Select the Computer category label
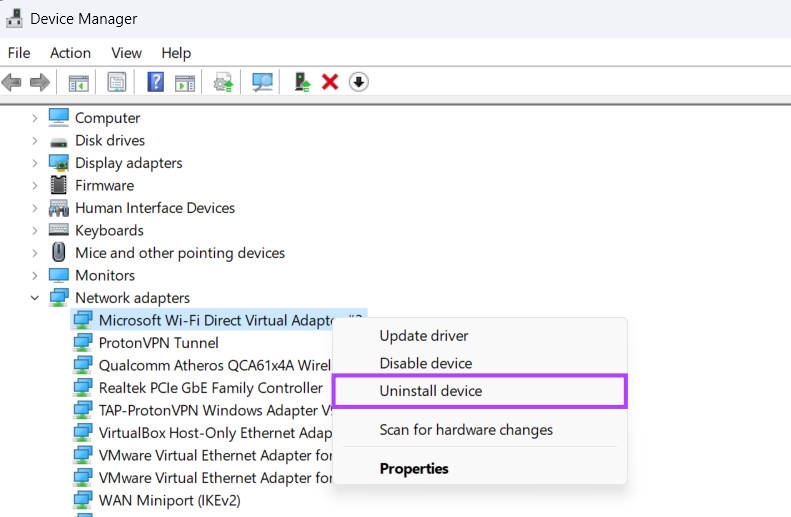The height and width of the screenshot is (517, 791). click(107, 118)
